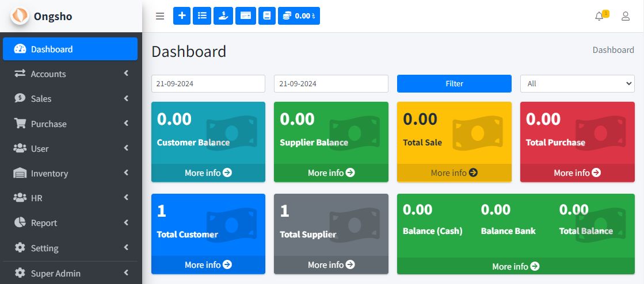Click More info on Total Sale card

[x=454, y=173]
